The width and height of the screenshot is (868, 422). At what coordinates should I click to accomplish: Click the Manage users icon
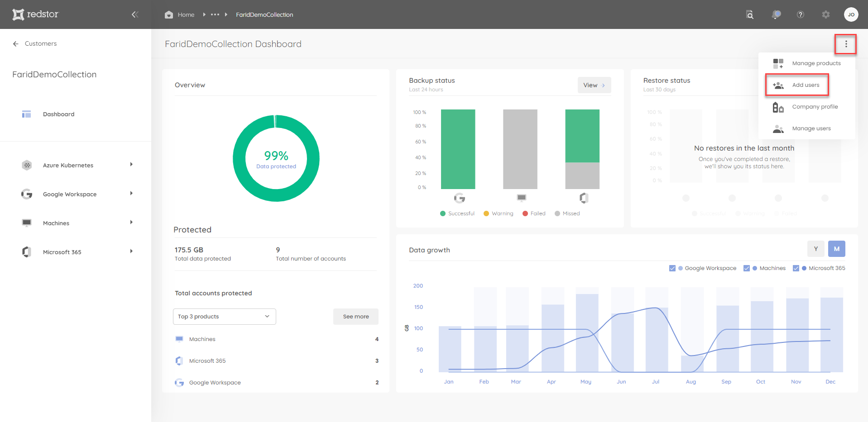pos(778,128)
